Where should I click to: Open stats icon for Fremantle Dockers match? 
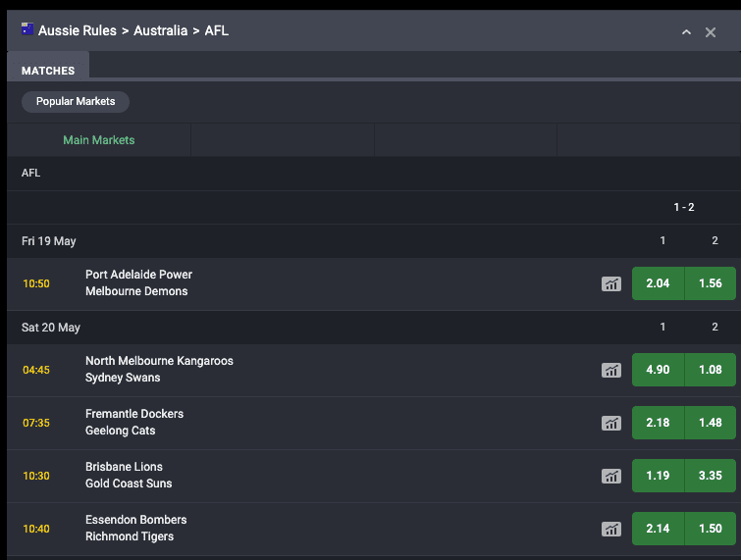tap(611, 423)
